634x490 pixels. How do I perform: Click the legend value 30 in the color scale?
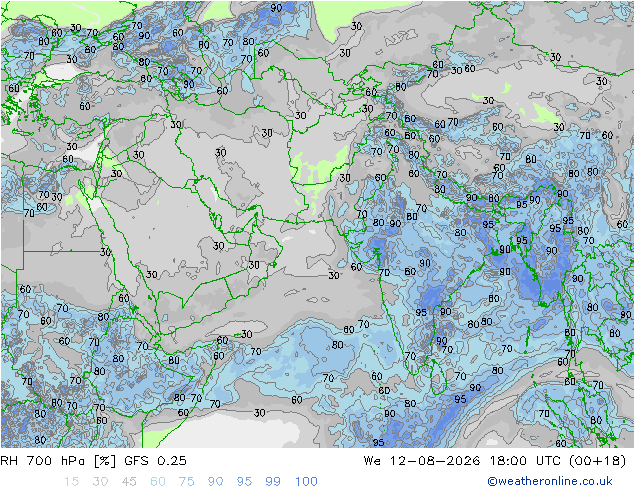[x=100, y=482]
